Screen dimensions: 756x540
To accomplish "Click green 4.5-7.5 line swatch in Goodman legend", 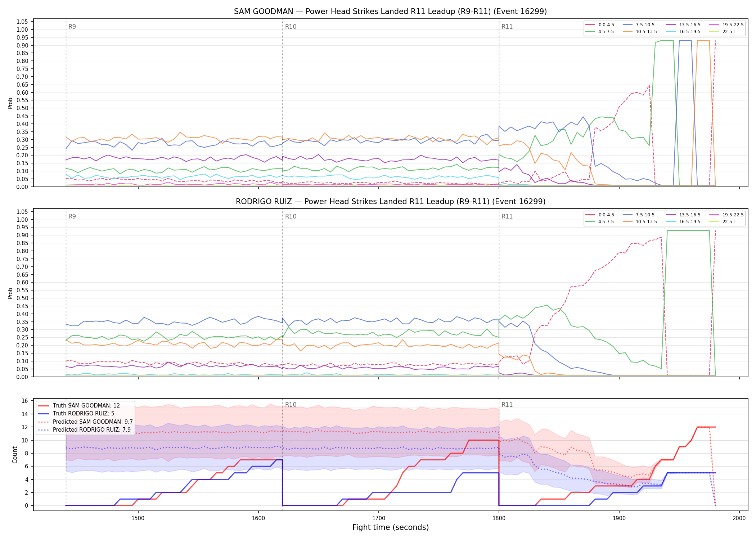I will (x=590, y=32).
